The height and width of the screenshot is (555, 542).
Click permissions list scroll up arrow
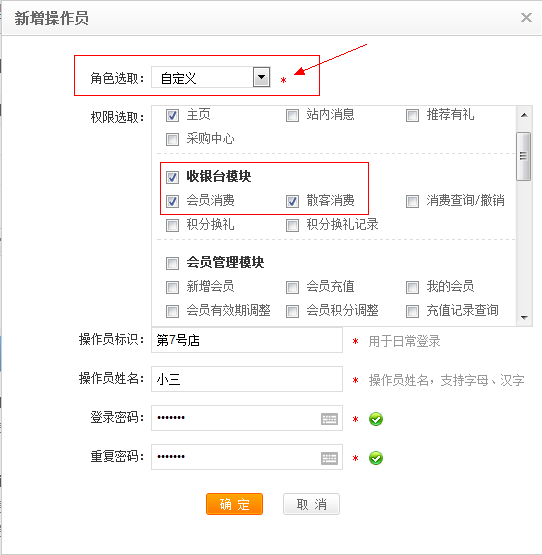524,115
